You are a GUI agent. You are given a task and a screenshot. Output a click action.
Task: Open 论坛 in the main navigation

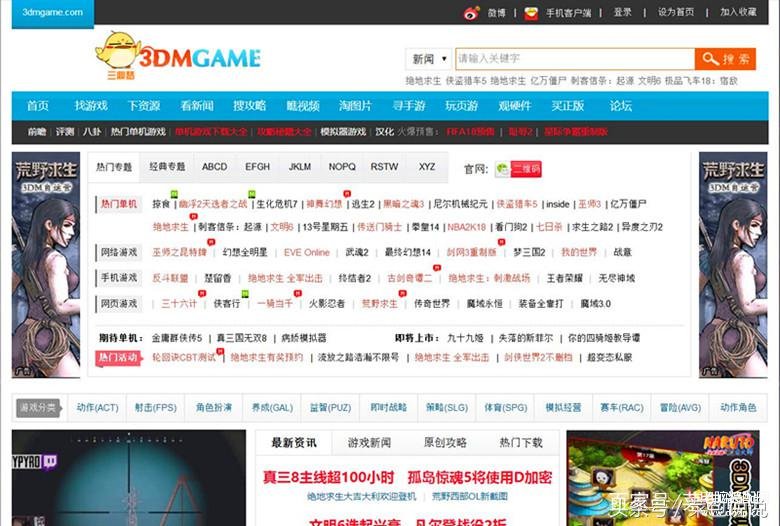[620, 105]
